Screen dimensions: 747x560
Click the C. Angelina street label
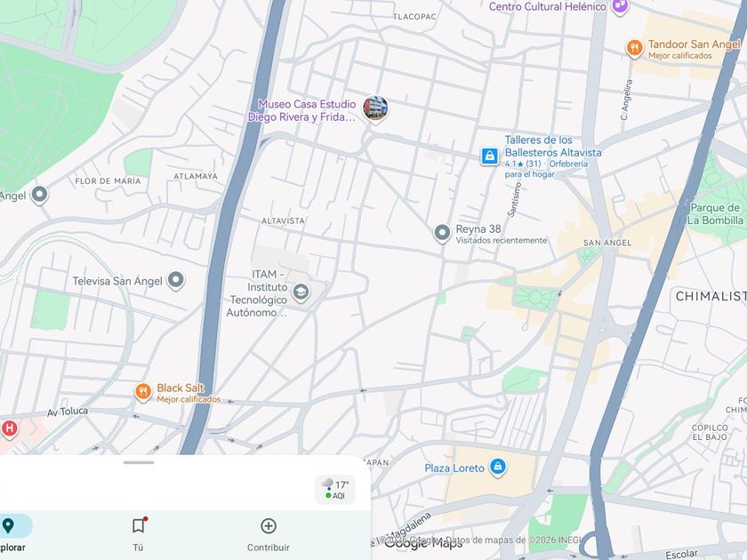point(626,99)
